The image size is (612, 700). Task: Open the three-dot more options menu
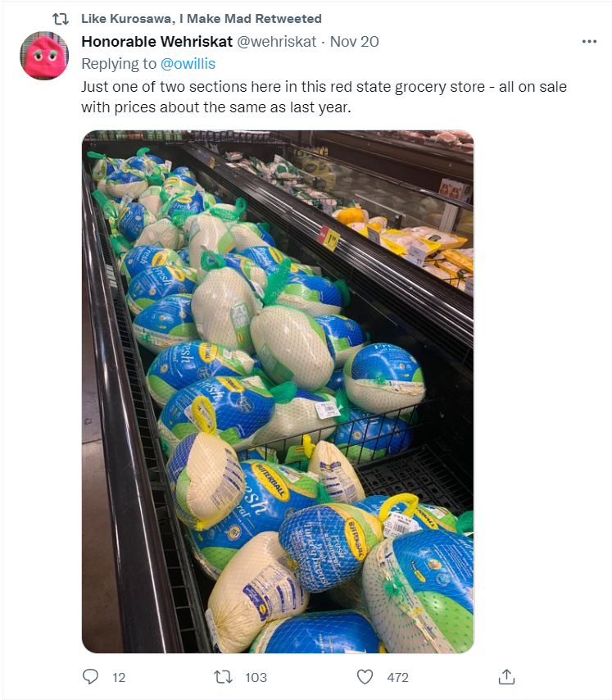pyautogui.click(x=589, y=42)
